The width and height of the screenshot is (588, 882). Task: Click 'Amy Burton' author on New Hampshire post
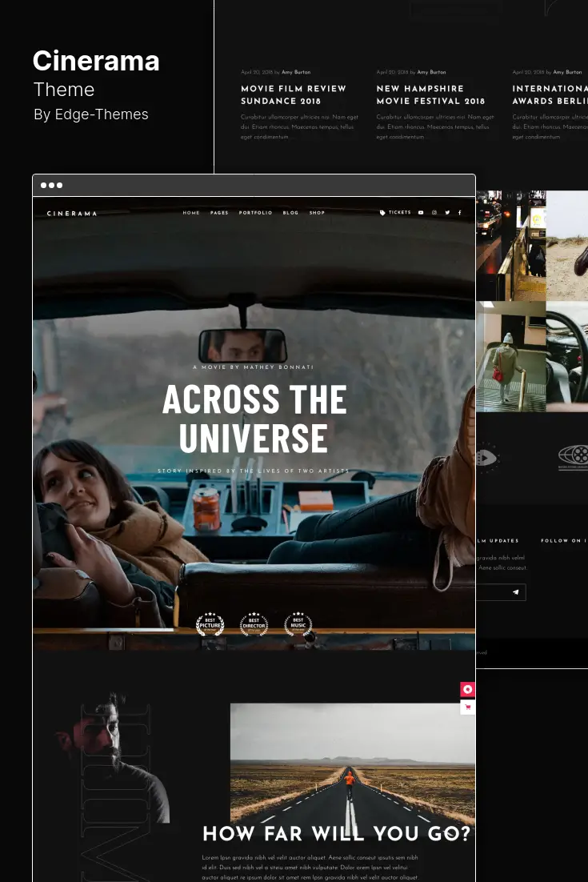tap(431, 72)
